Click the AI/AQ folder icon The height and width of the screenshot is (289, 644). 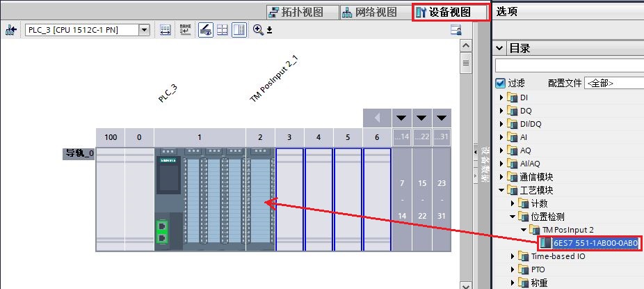coord(512,164)
